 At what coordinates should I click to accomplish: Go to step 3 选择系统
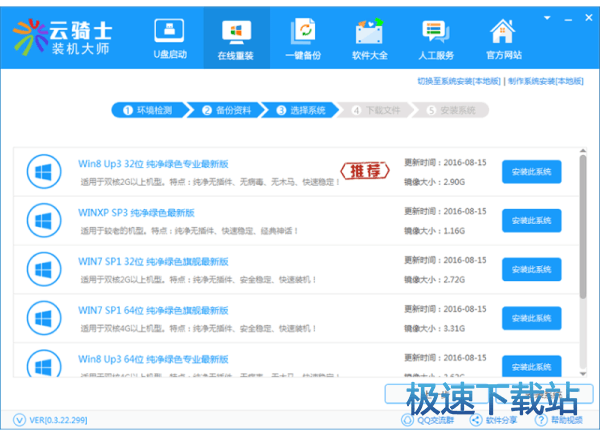(300, 110)
